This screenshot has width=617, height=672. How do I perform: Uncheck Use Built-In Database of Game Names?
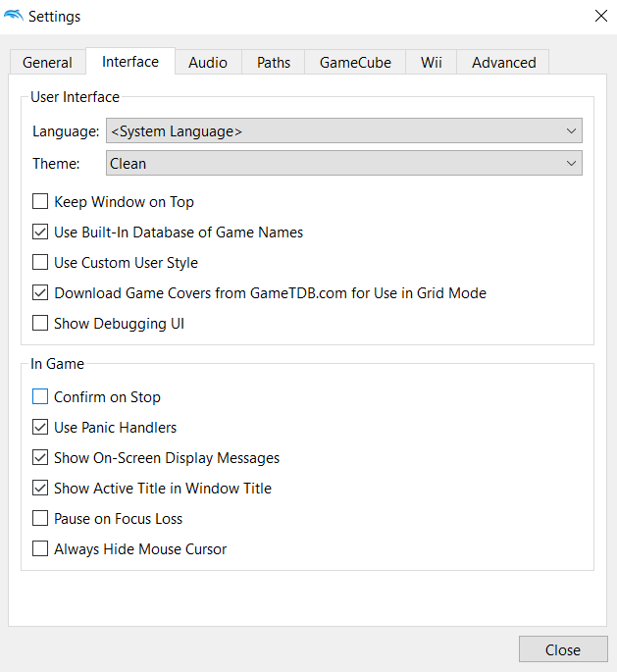[40, 233]
